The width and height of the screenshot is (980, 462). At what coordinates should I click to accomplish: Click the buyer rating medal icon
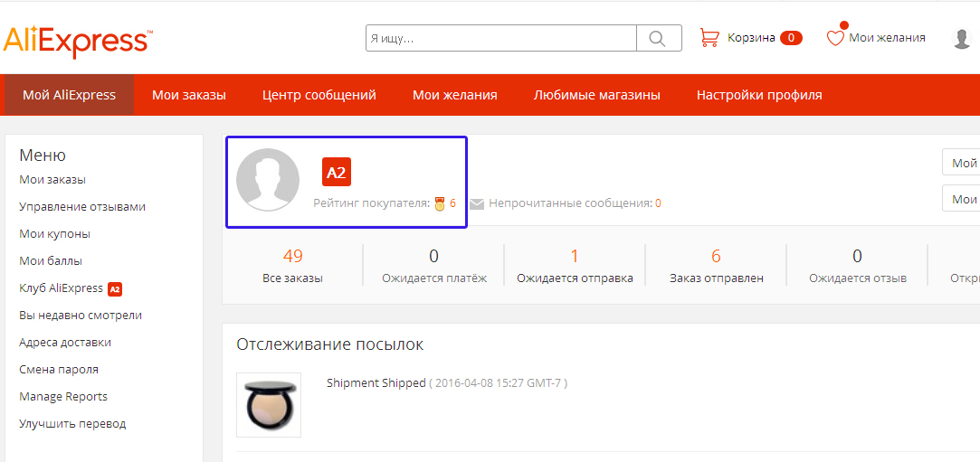pyautogui.click(x=440, y=203)
